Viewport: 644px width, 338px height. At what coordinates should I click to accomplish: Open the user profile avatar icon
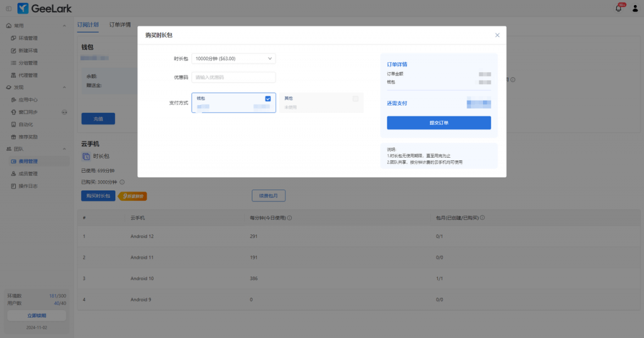pyautogui.click(x=633, y=8)
